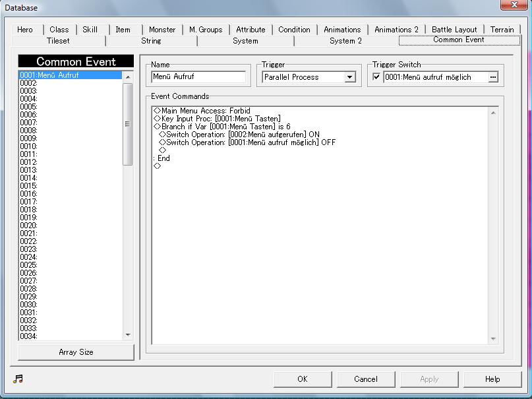
Task: Click the music note icon at bottom left
Action: point(18,379)
